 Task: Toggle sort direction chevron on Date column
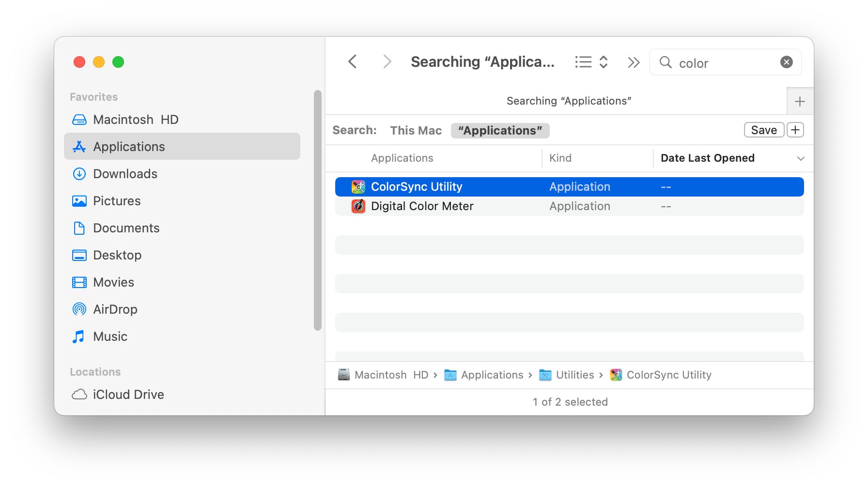point(801,159)
